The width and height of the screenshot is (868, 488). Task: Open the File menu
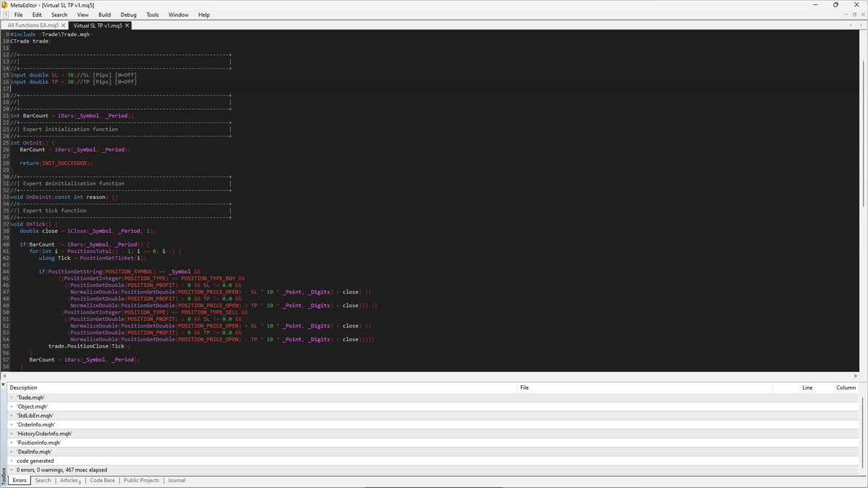[x=18, y=14]
